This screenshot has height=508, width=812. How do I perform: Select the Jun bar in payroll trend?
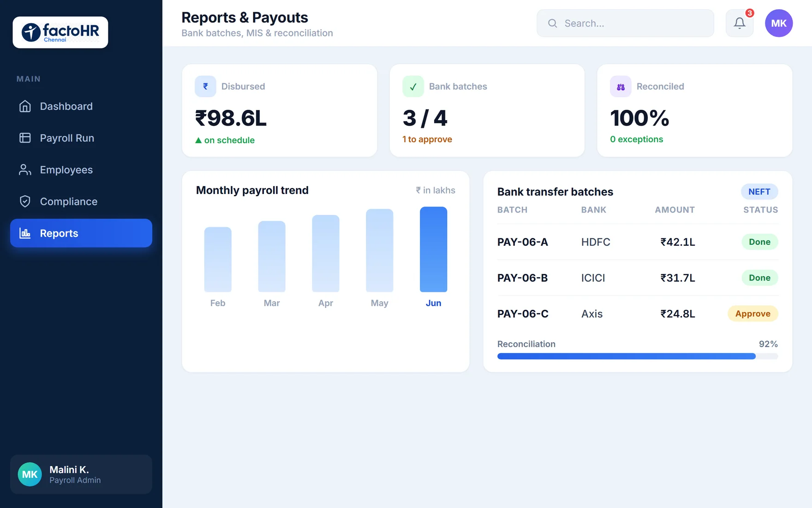click(433, 249)
